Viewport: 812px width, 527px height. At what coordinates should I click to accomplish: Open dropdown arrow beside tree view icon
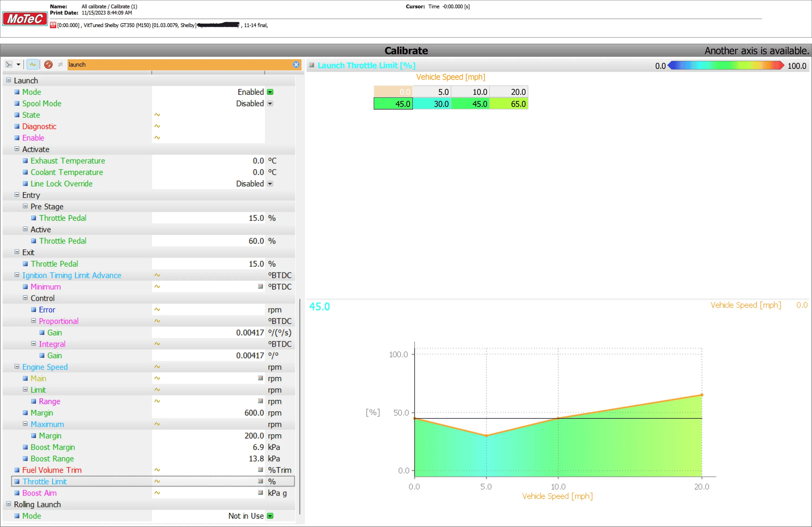(18, 64)
